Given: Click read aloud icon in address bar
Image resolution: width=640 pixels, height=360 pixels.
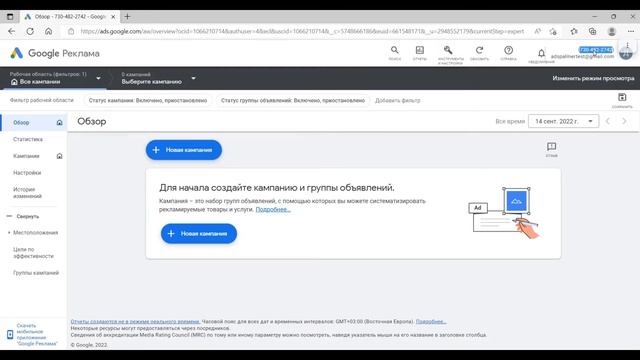Looking at the screenshot, I should (538, 31).
